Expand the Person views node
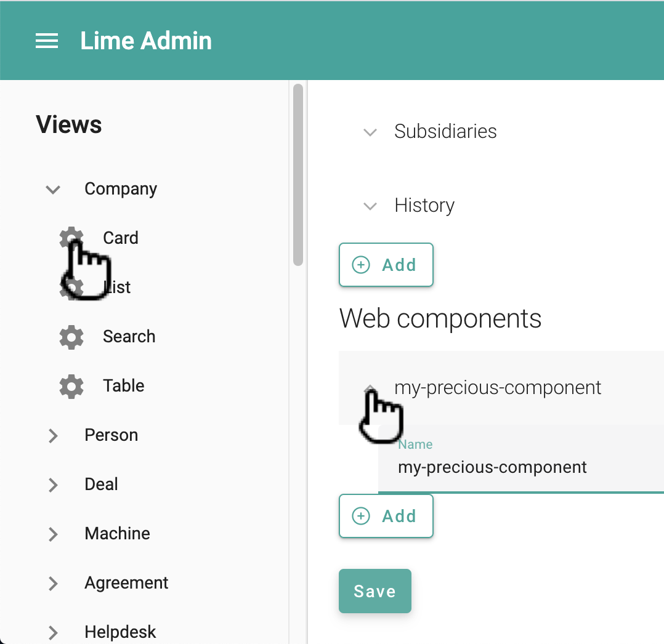664x644 pixels. [54, 435]
